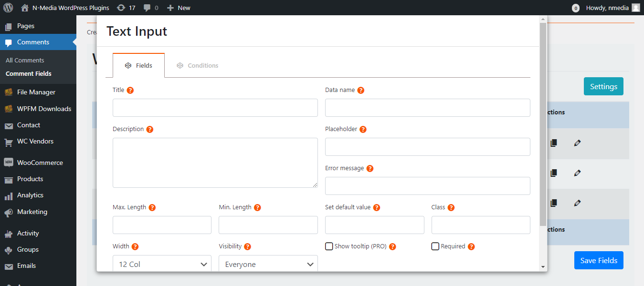The image size is (644, 286).
Task: Click the WooCommerce sidebar icon
Action: point(9,163)
